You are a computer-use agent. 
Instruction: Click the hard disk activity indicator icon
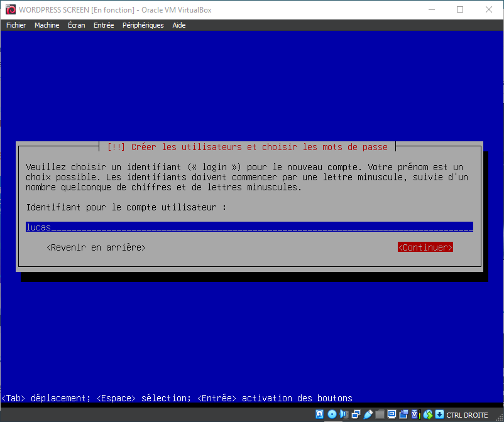[319, 414]
